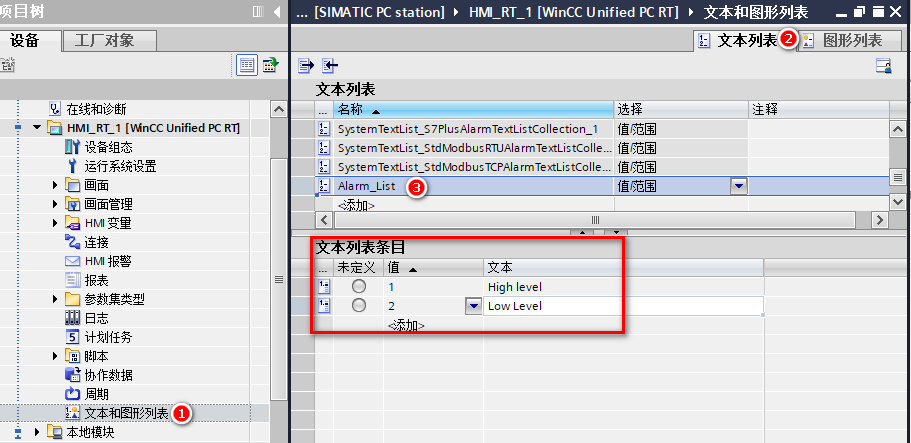The width and height of the screenshot is (911, 443).
Task: Select the 未定义 radio for Low Level
Action: tap(359, 306)
